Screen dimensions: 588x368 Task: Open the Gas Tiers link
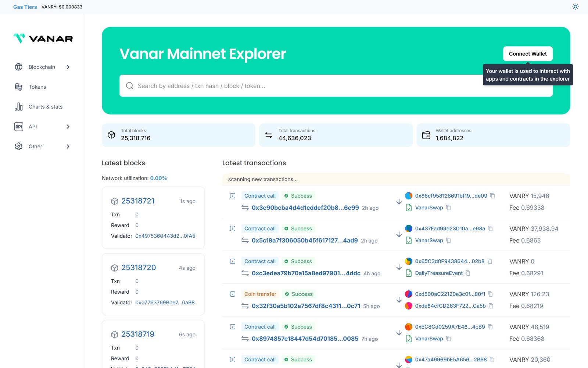click(x=25, y=7)
